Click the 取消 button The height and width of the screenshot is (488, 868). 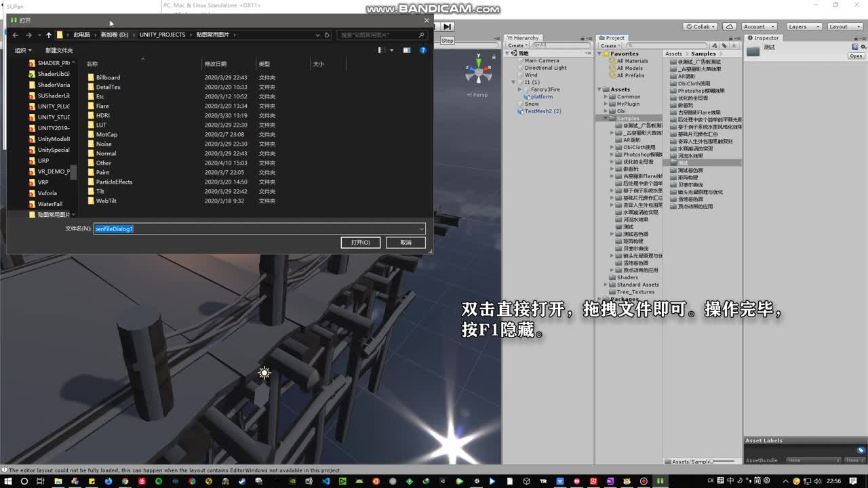point(406,242)
